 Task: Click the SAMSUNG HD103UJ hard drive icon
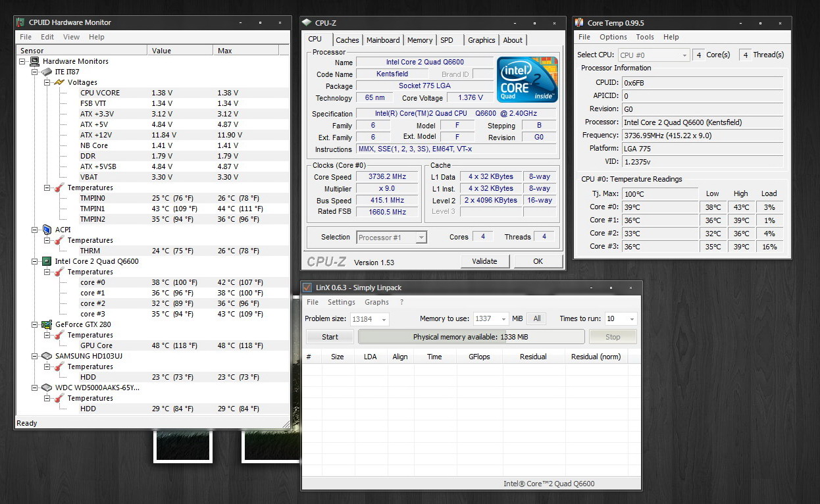[x=47, y=356]
